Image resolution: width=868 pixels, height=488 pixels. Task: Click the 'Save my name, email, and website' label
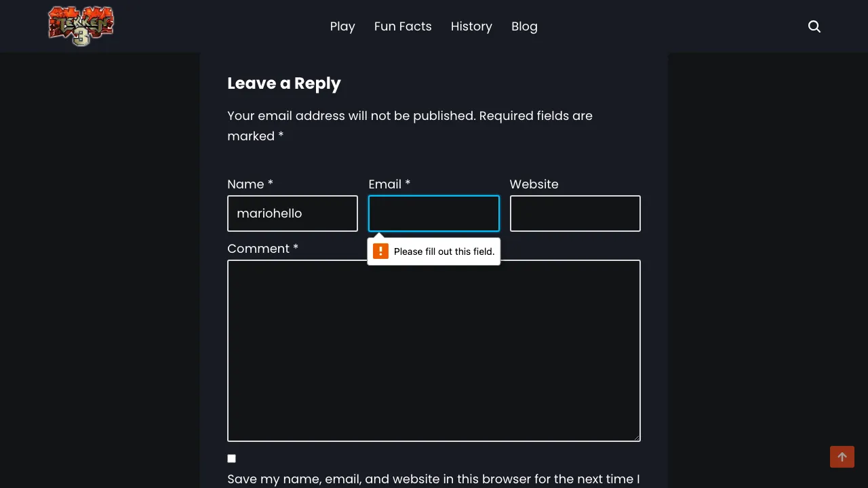tap(433, 479)
